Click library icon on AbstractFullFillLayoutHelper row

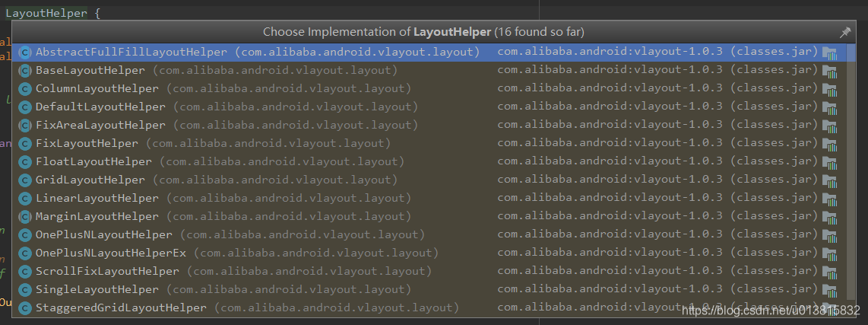(x=829, y=53)
